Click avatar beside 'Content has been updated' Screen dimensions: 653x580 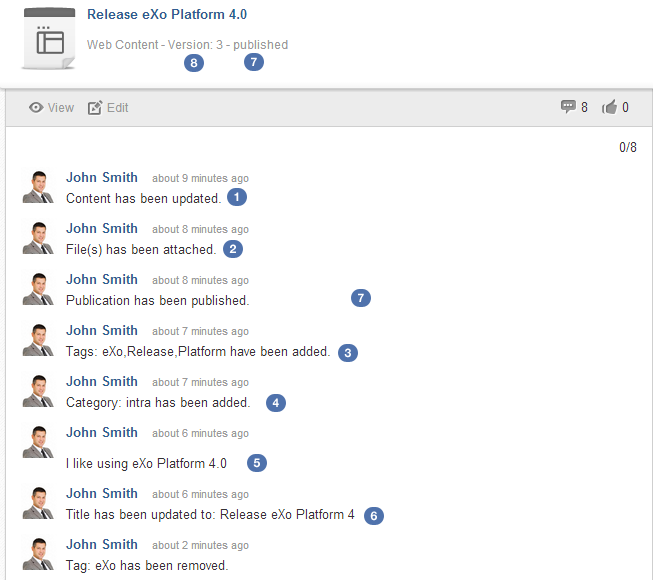38,187
